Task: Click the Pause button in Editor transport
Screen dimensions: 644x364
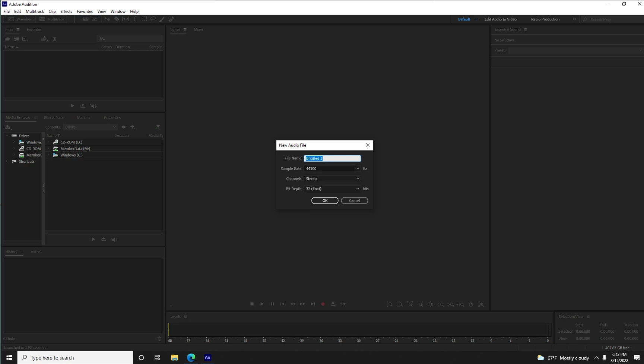Action: pos(272,304)
